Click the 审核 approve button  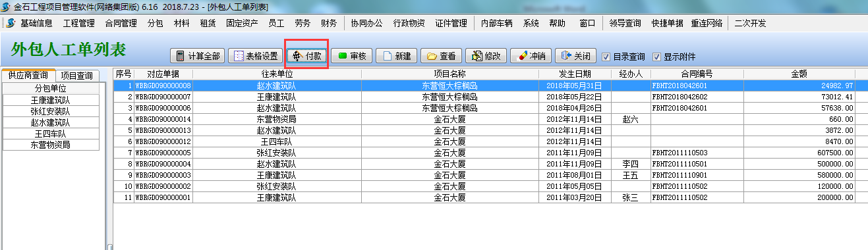click(x=352, y=56)
